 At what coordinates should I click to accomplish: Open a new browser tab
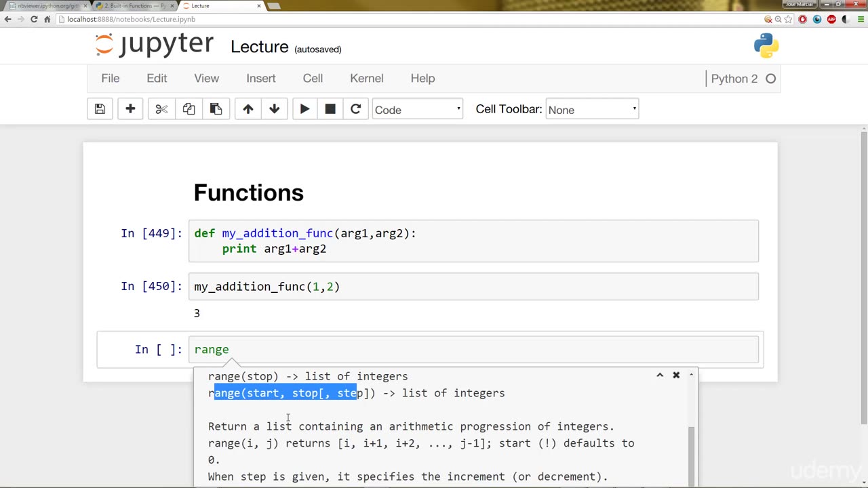click(274, 6)
